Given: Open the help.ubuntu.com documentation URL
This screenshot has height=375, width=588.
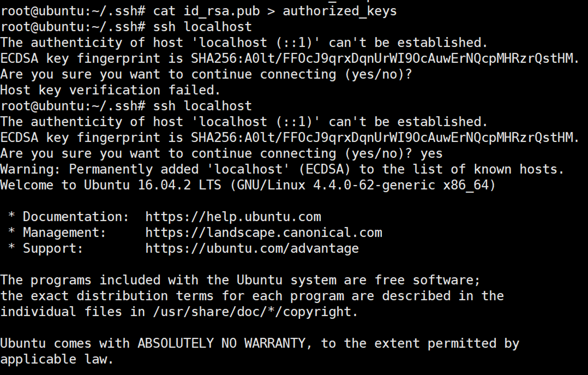Looking at the screenshot, I should pos(233,217).
